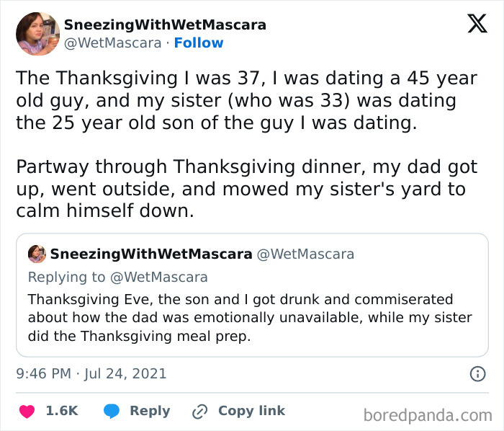This screenshot has height=431, width=504.
Task: Open the @WetMascara handle
Action: tap(113, 43)
